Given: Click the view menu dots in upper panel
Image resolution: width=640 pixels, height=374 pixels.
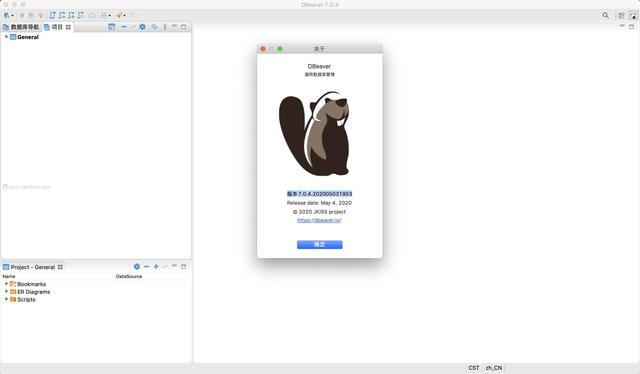Looking at the screenshot, I should point(165,27).
